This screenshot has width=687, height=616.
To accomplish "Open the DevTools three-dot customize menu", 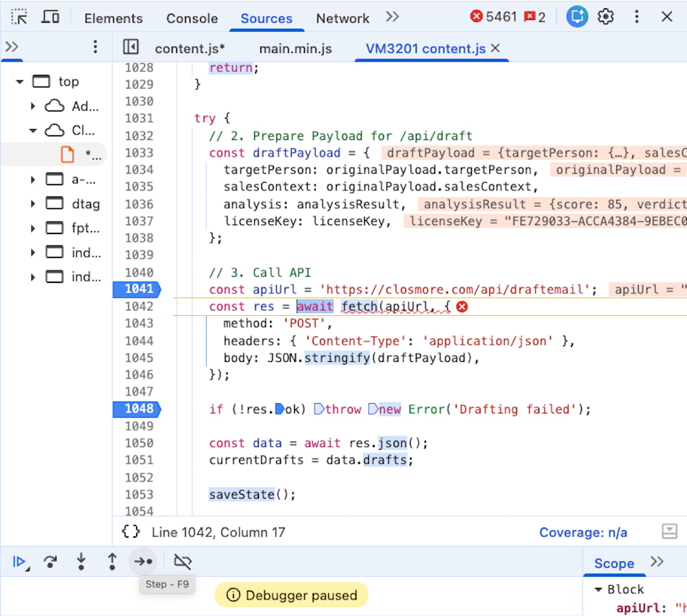I will pos(637,17).
